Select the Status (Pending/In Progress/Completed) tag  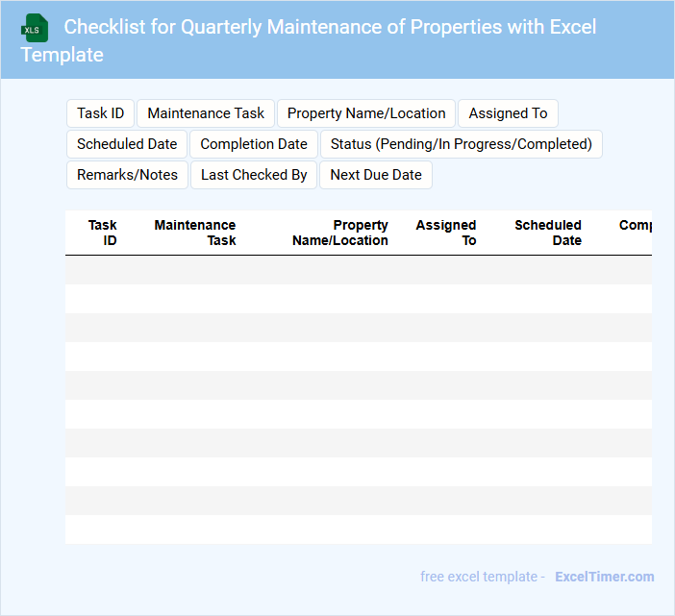coord(461,144)
